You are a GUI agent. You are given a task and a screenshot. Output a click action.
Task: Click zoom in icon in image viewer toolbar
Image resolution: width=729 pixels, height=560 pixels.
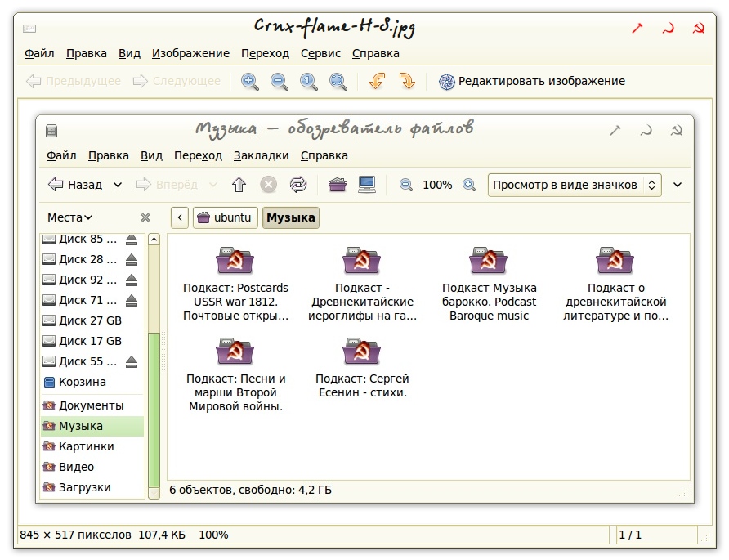[x=249, y=82]
